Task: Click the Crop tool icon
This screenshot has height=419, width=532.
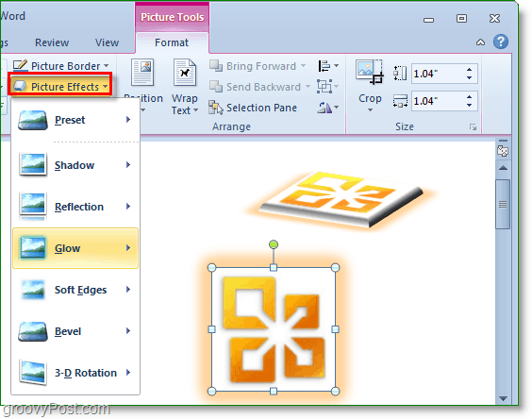Action: 370,72
